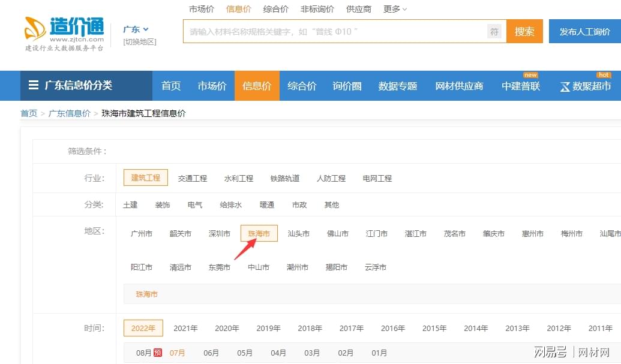Image resolution: width=621 pixels, height=364 pixels.
Task: Open 中建普联 in navigation bar
Action: pos(521,86)
